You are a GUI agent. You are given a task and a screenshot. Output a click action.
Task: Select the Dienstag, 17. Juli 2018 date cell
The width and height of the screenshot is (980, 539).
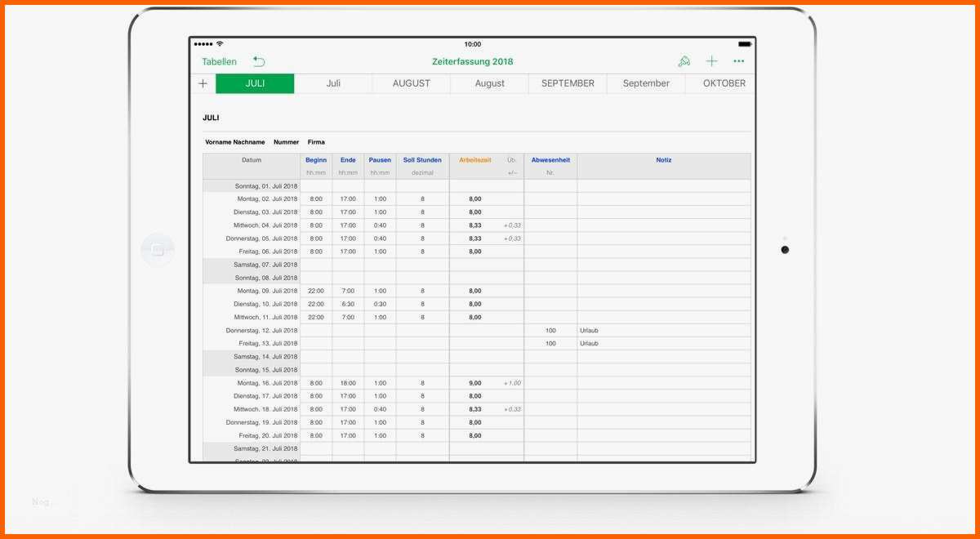(252, 396)
